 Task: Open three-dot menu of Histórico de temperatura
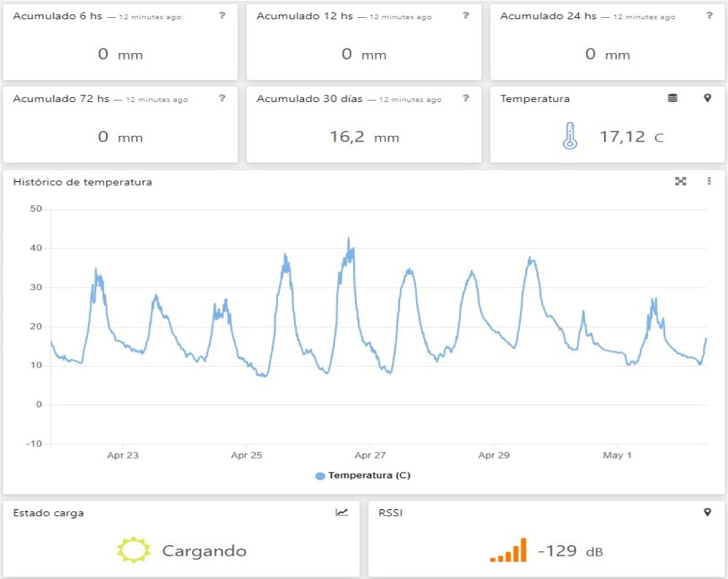click(709, 182)
